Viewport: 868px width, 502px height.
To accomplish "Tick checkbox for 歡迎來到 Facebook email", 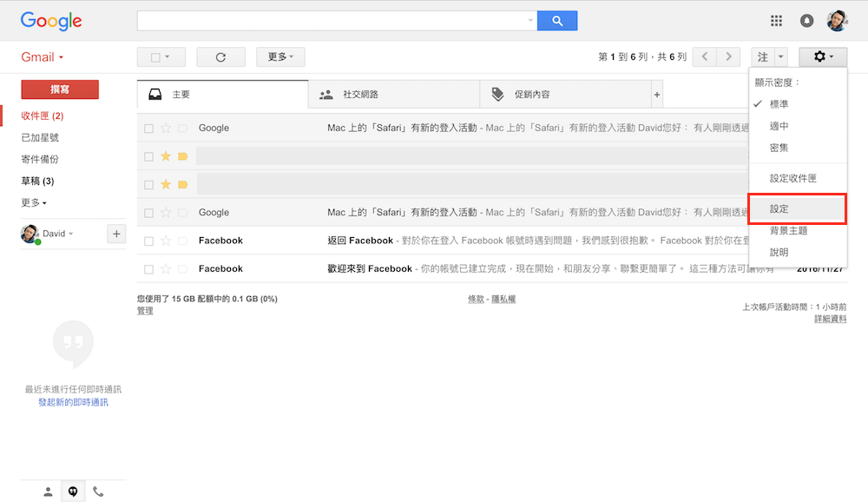I will pos(149,269).
